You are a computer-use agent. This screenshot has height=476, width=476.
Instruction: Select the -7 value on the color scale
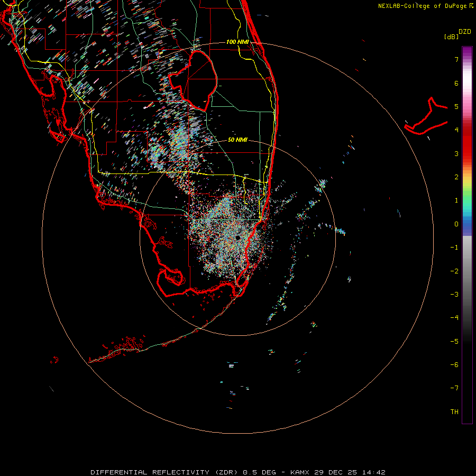[x=454, y=388]
